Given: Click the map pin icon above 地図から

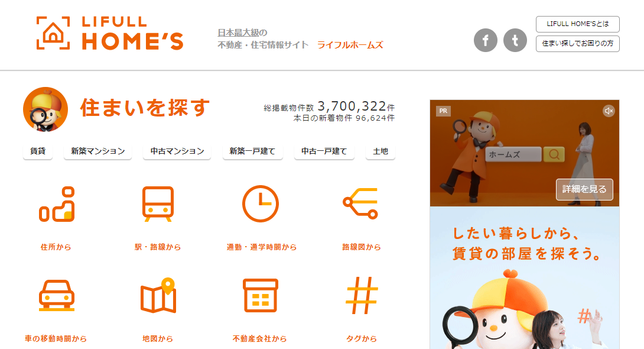Looking at the screenshot, I should (158, 295).
